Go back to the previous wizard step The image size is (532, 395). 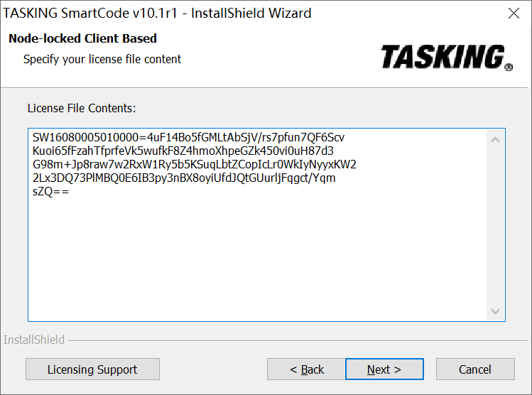[x=306, y=369]
